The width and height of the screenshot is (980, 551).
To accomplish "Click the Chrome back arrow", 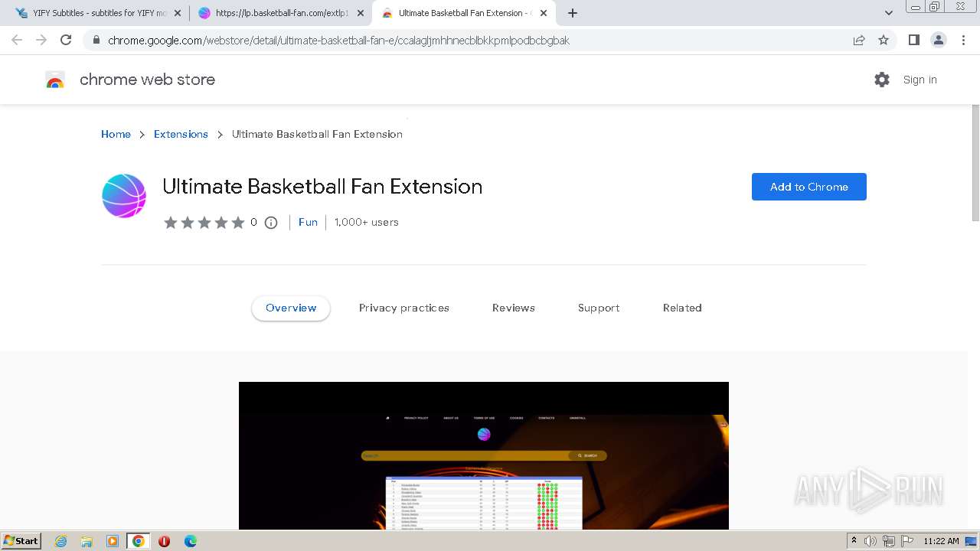I will (x=17, y=40).
